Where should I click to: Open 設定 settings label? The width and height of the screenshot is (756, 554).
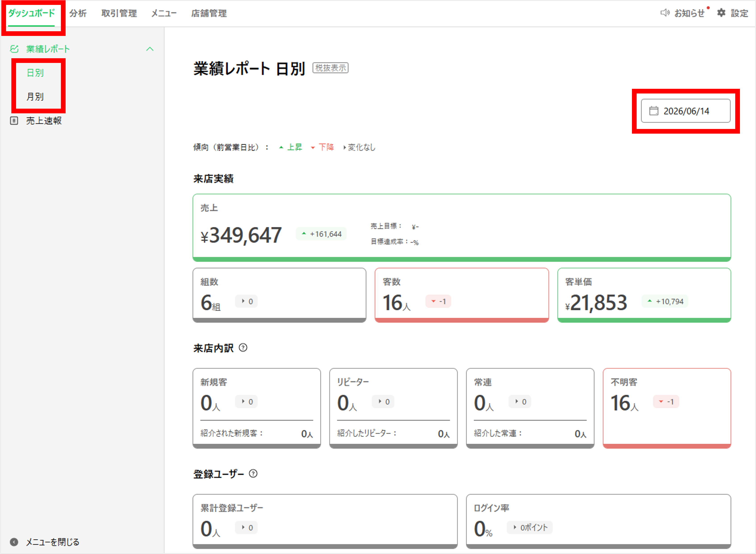pos(739,13)
